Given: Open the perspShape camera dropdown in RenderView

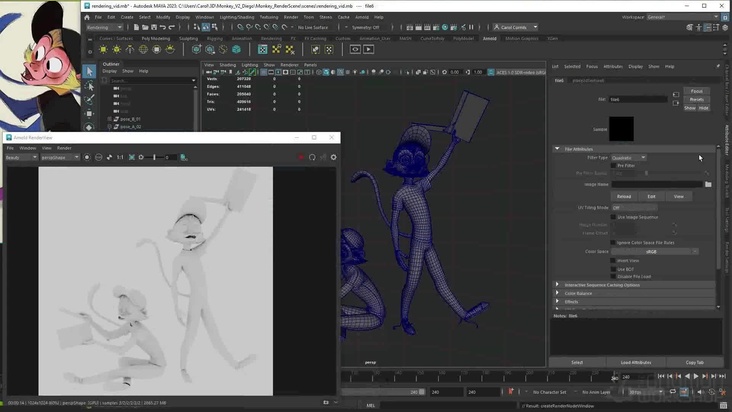Looking at the screenshot, I should (x=60, y=157).
